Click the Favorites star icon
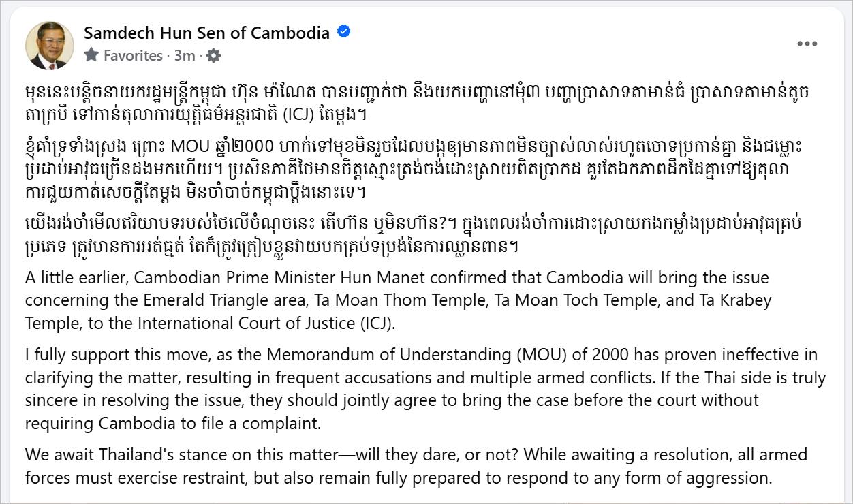Image resolution: width=853 pixels, height=504 pixels. [91, 55]
